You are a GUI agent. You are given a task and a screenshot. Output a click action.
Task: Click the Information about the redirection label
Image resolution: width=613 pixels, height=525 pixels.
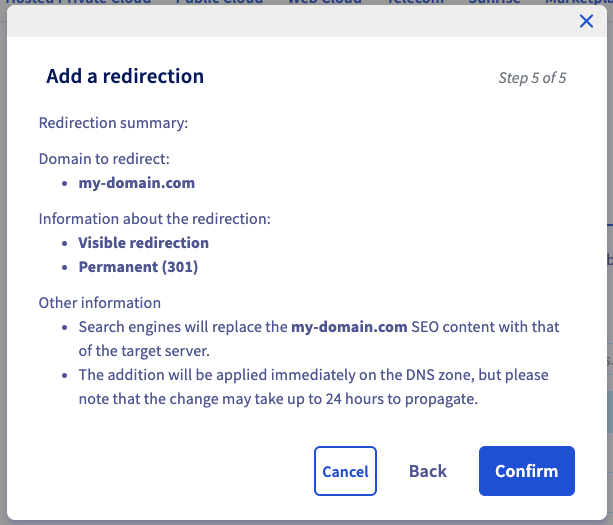[x=154, y=218]
